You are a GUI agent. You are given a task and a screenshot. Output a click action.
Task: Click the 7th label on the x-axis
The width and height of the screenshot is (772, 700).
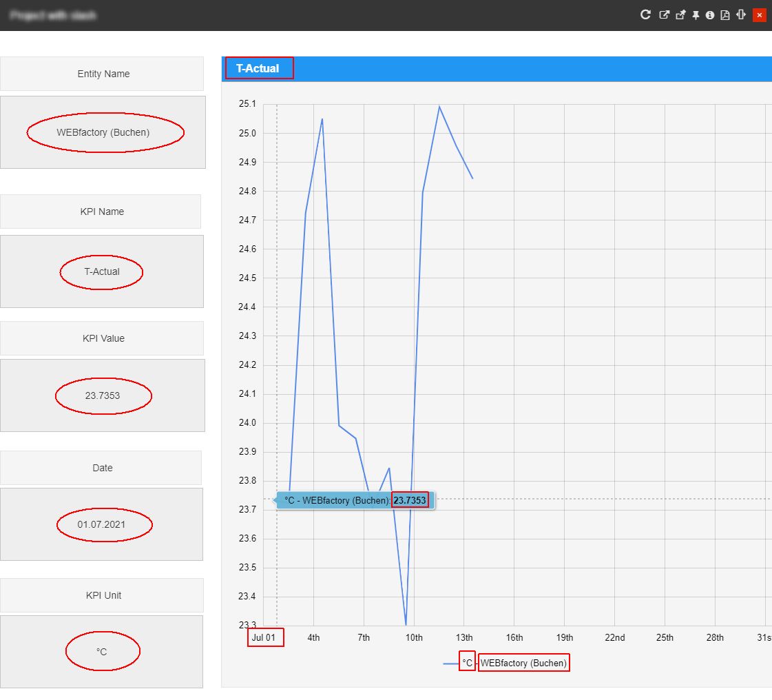coord(364,637)
